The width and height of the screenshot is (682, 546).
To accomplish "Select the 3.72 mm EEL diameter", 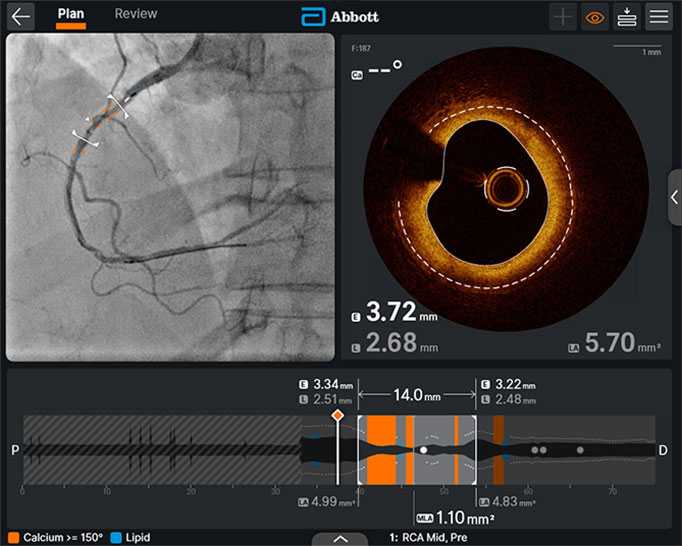I will point(401,312).
